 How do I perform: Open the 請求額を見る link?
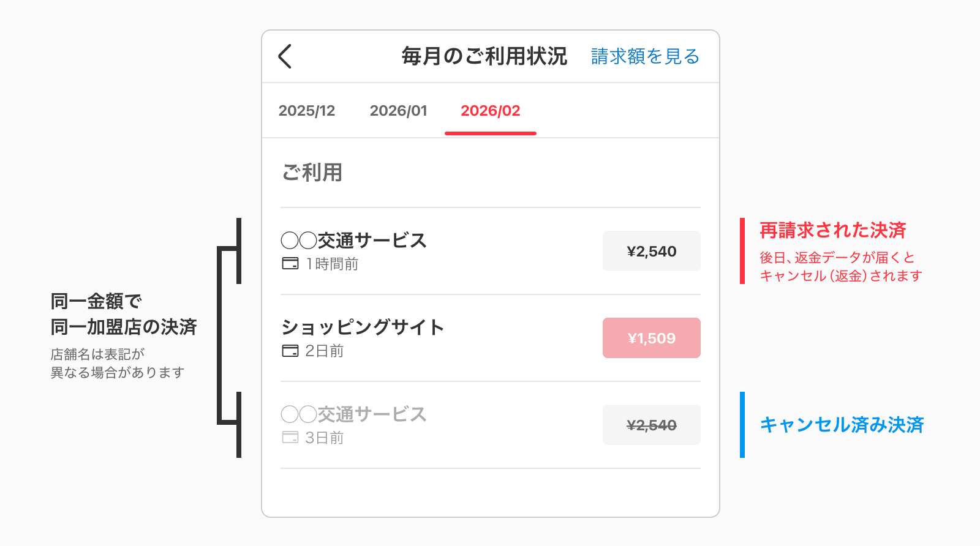tap(645, 56)
